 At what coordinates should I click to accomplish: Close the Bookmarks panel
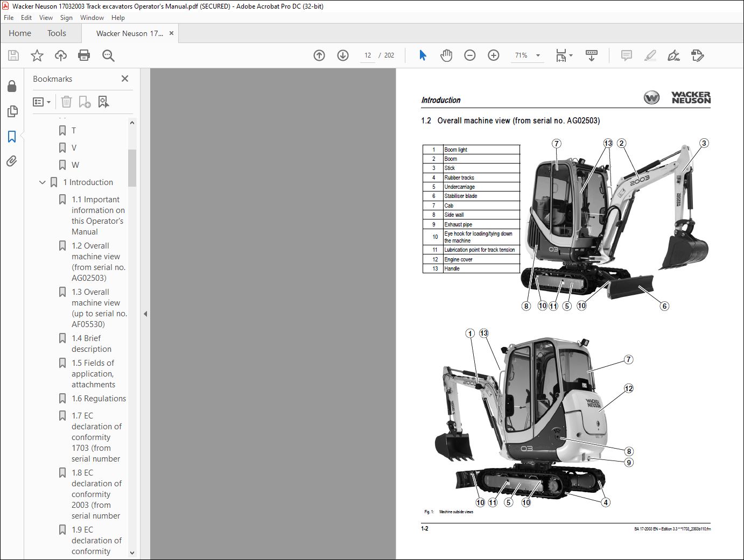125,79
